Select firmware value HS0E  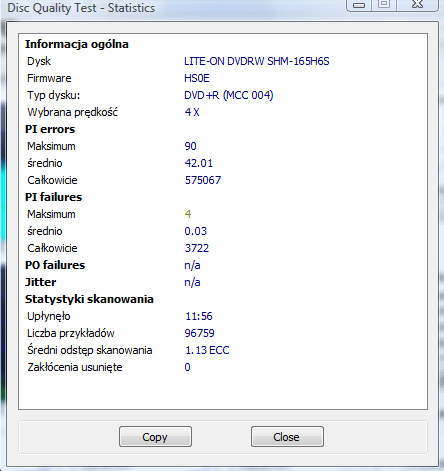[197, 78]
